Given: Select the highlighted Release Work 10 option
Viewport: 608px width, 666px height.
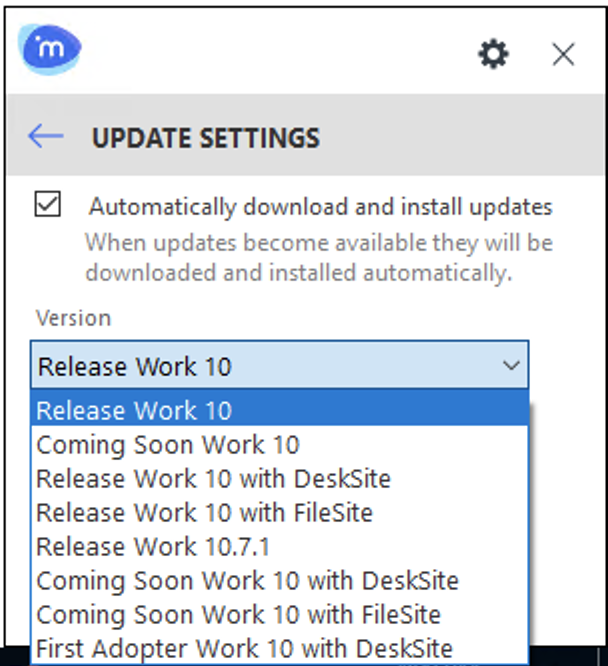Looking at the screenshot, I should [134, 410].
